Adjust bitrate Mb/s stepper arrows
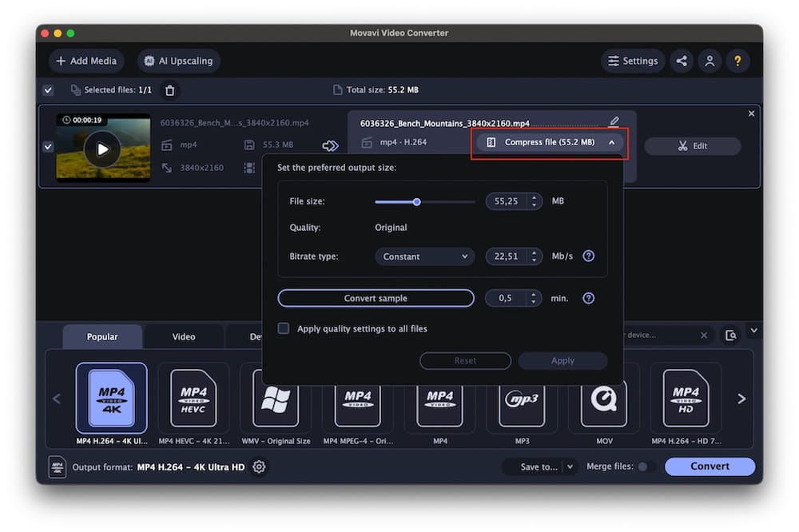This screenshot has width=799, height=532. [x=534, y=256]
